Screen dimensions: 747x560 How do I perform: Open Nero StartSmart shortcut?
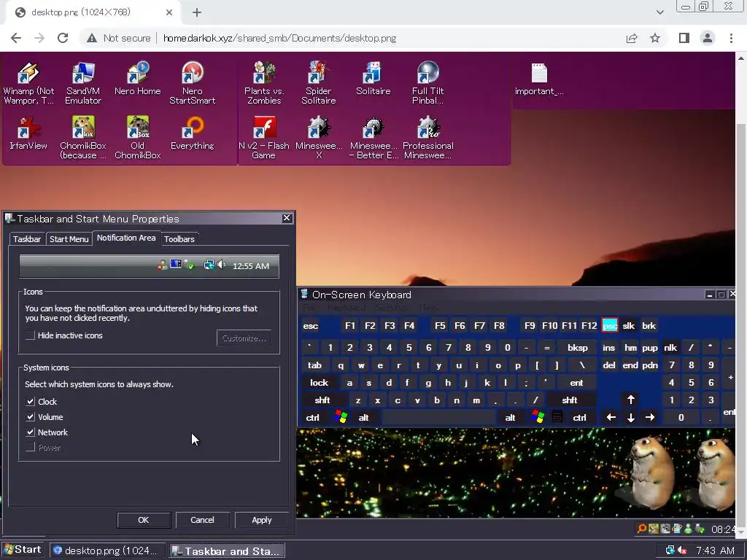193,83
